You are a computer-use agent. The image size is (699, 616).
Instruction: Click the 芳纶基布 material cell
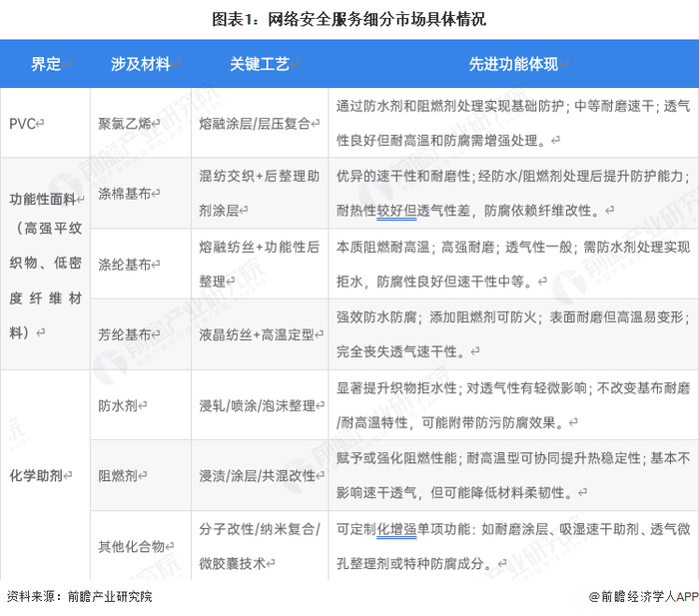pos(141,334)
